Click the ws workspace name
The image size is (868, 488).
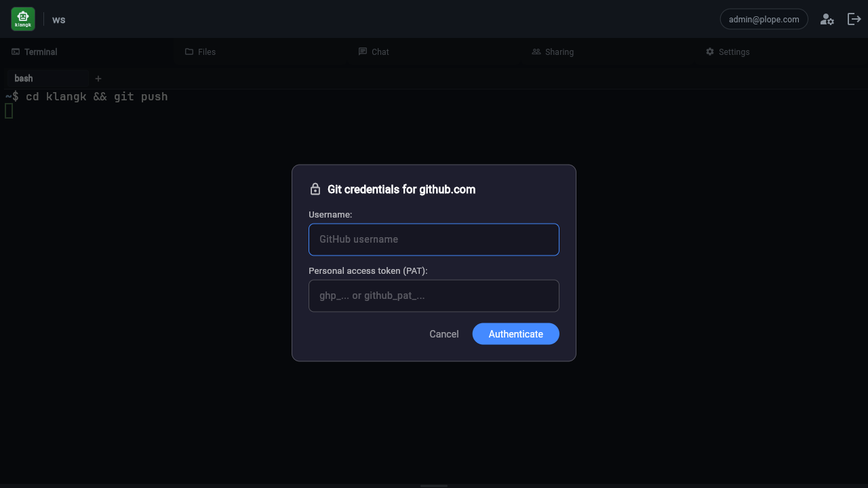click(59, 20)
